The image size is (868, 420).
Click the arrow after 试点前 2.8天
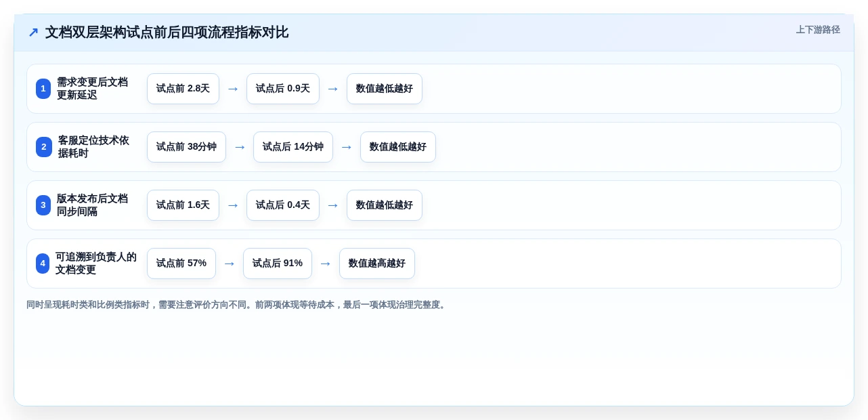[x=233, y=89]
